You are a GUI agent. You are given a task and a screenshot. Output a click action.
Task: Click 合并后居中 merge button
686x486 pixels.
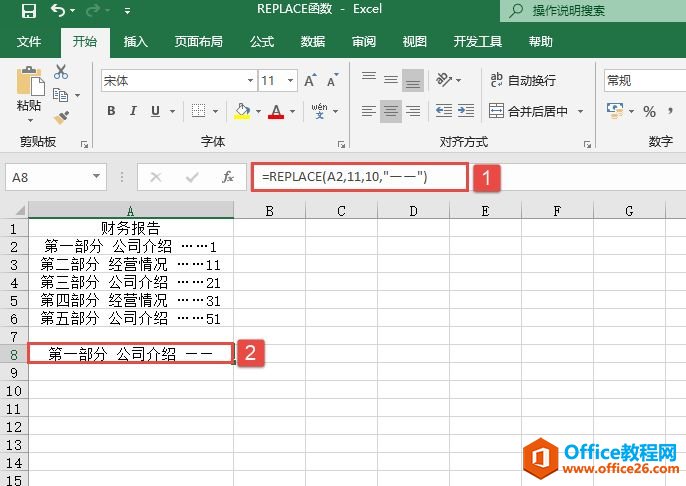[x=528, y=111]
